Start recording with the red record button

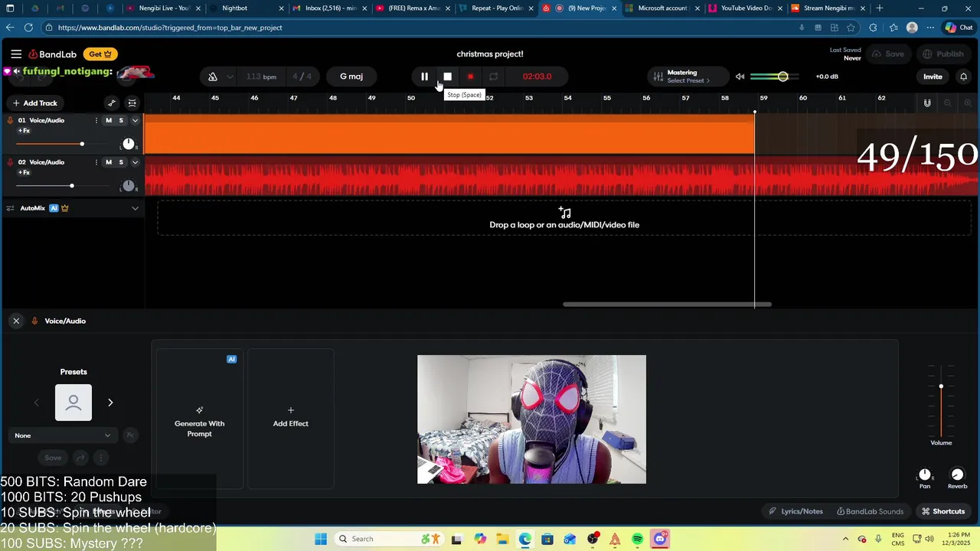470,77
